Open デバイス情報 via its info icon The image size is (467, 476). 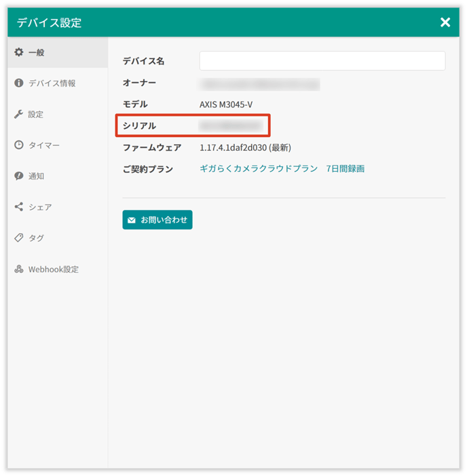pos(19,83)
